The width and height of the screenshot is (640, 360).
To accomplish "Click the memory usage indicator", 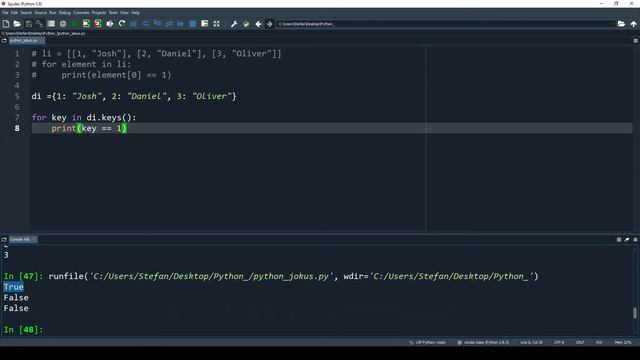I will [623, 342].
